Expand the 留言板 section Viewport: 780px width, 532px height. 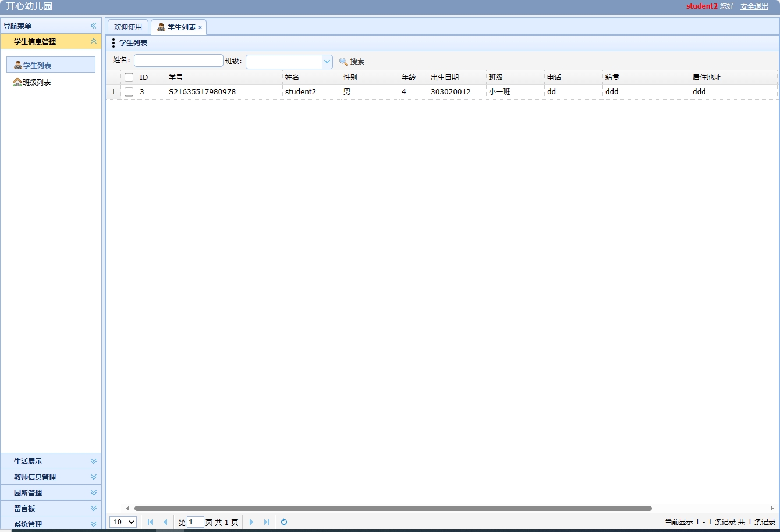click(x=93, y=508)
